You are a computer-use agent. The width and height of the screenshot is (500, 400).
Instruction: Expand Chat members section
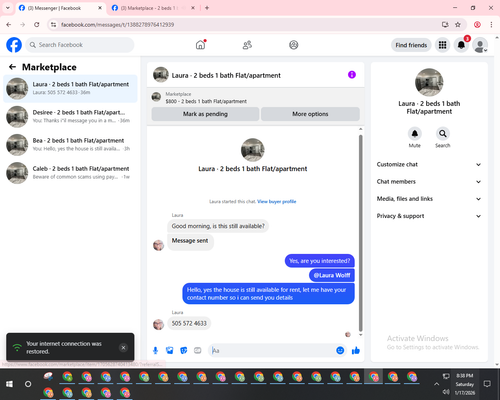[x=429, y=182]
